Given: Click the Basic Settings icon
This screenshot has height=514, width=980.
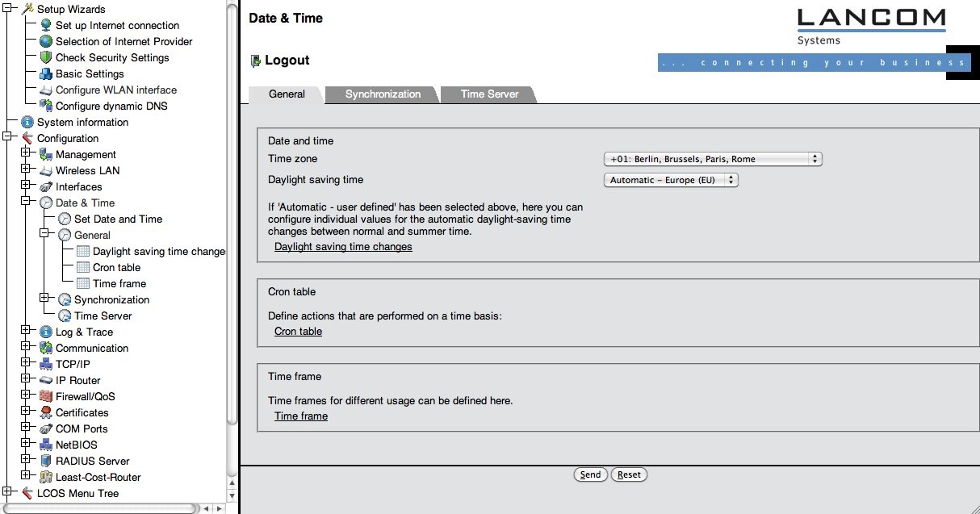Looking at the screenshot, I should [x=46, y=73].
